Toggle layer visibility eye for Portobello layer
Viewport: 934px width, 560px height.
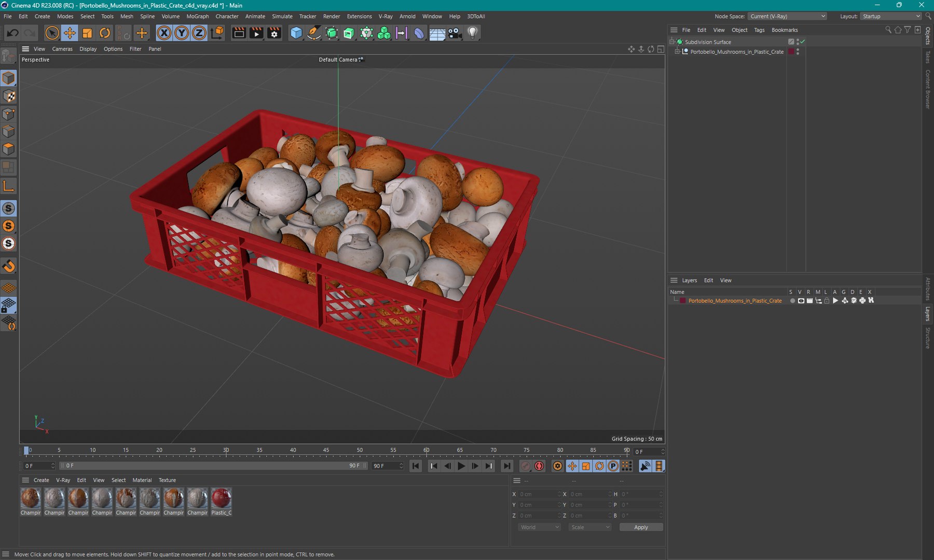[x=801, y=301]
